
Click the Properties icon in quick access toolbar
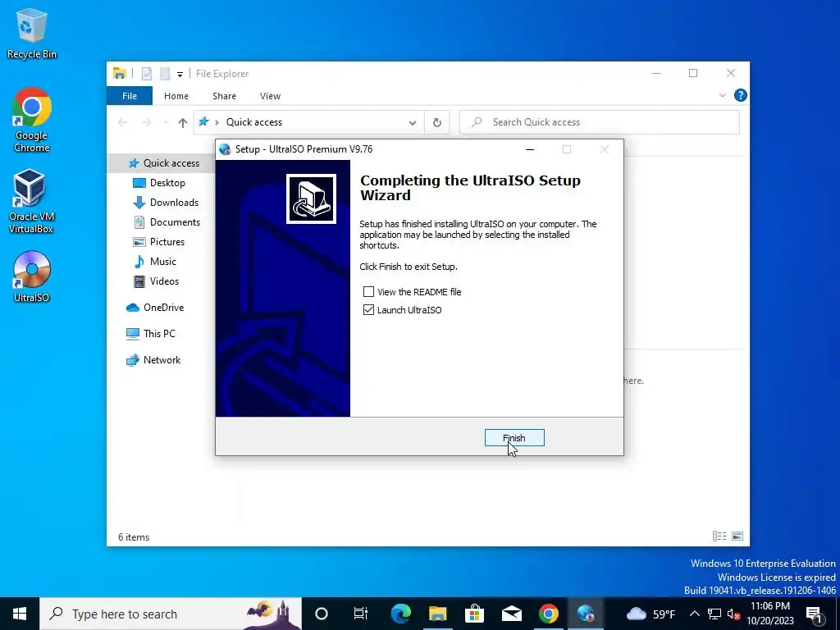click(x=146, y=73)
